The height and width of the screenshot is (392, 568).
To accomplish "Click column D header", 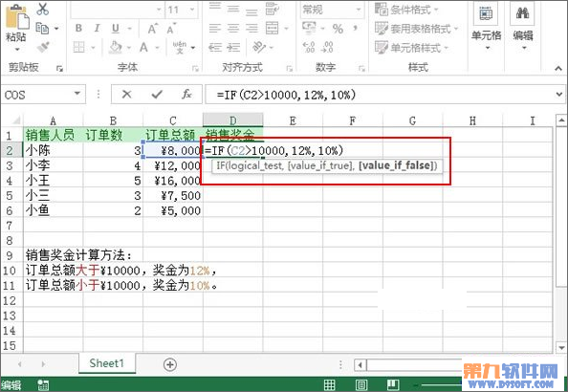I will 233,120.
